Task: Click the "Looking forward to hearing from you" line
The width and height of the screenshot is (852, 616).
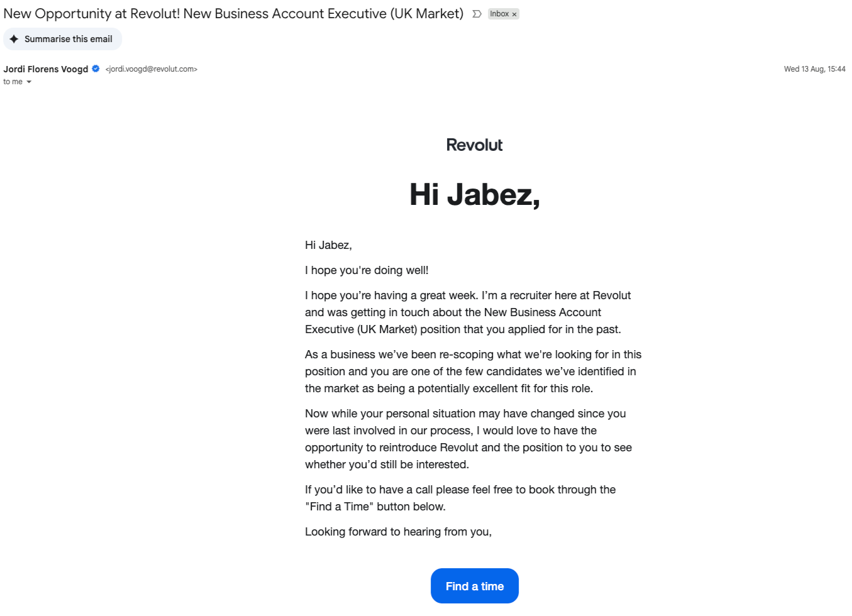Action: click(x=398, y=532)
